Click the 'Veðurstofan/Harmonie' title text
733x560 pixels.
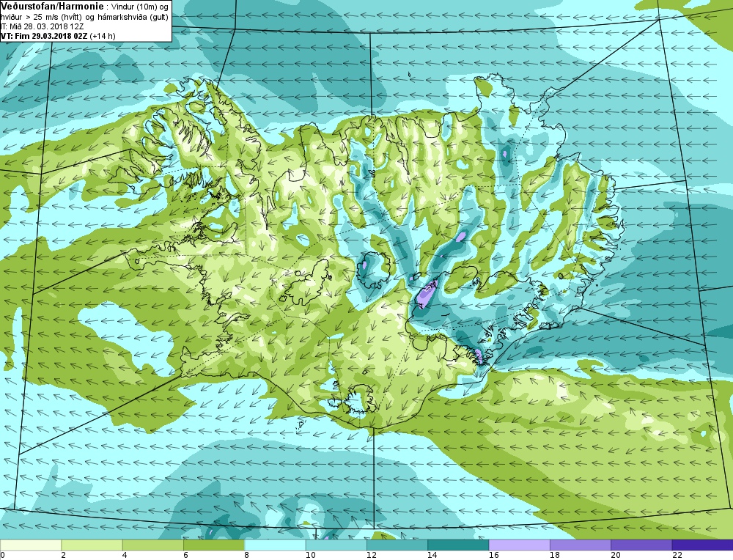point(52,7)
